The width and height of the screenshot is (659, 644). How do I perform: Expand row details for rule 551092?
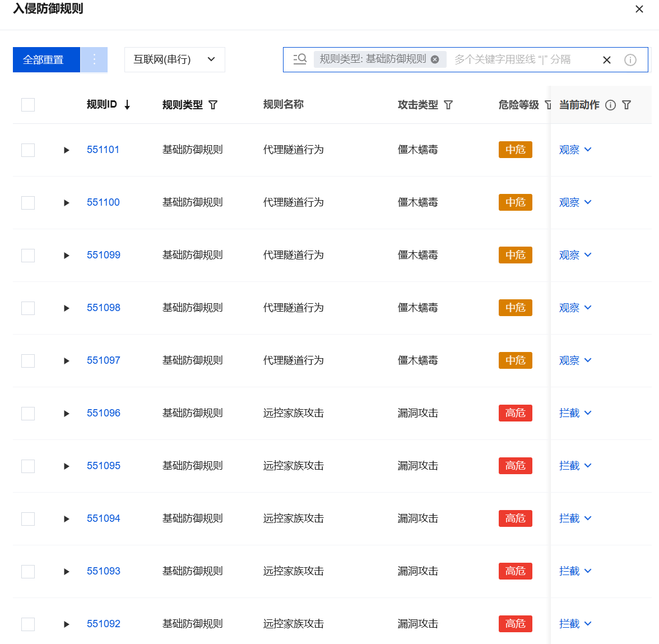66,624
